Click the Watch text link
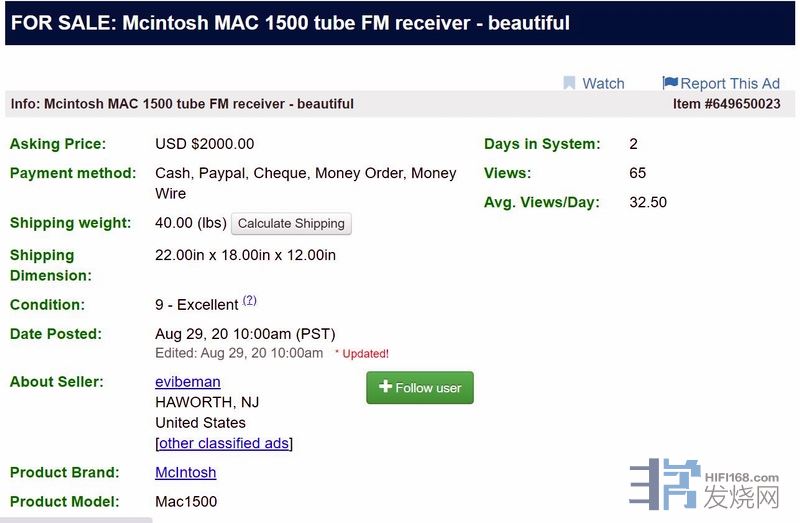Viewport: 800px width, 523px height. 603,84
